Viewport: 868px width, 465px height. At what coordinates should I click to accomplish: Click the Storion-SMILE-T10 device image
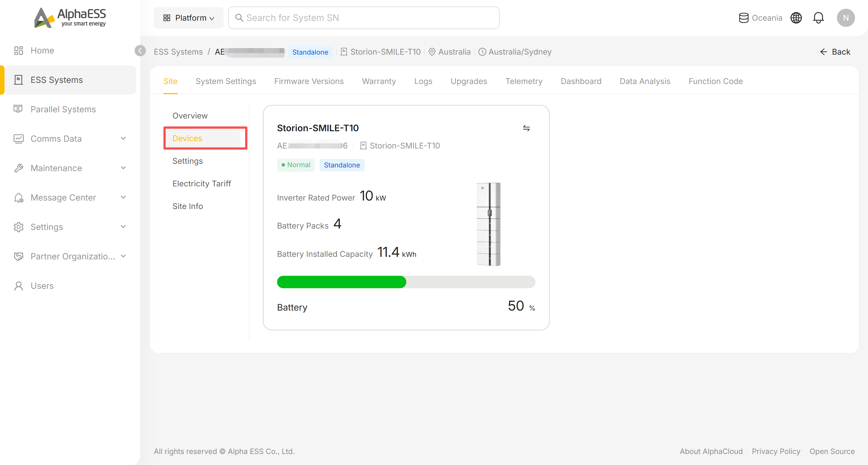(x=489, y=224)
